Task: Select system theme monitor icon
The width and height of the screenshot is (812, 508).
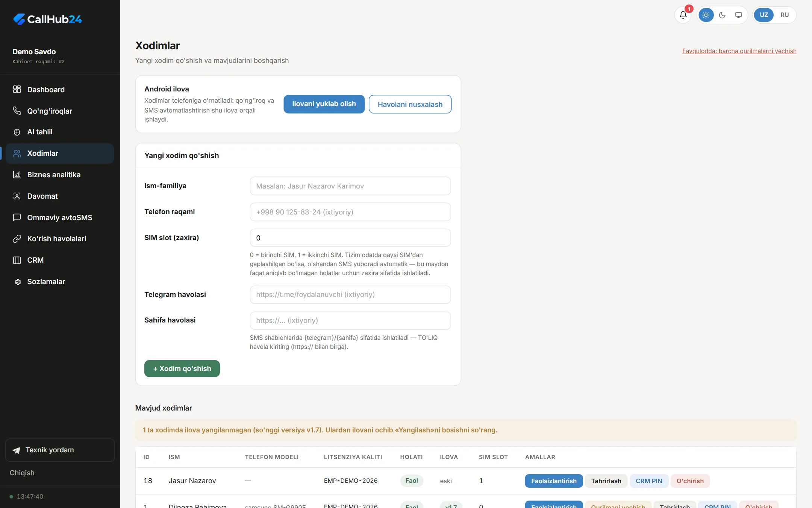Action: (x=738, y=15)
